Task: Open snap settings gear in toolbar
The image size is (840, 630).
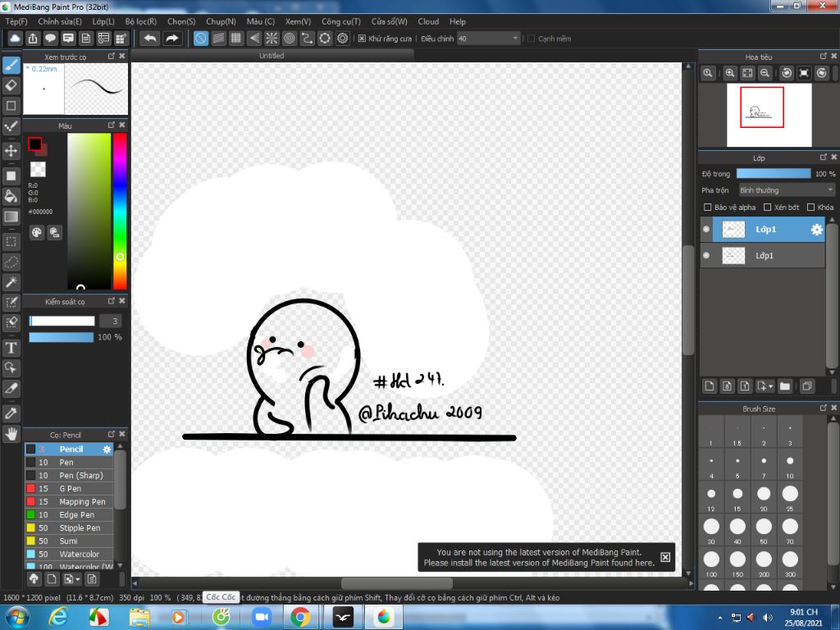Action: [x=342, y=39]
